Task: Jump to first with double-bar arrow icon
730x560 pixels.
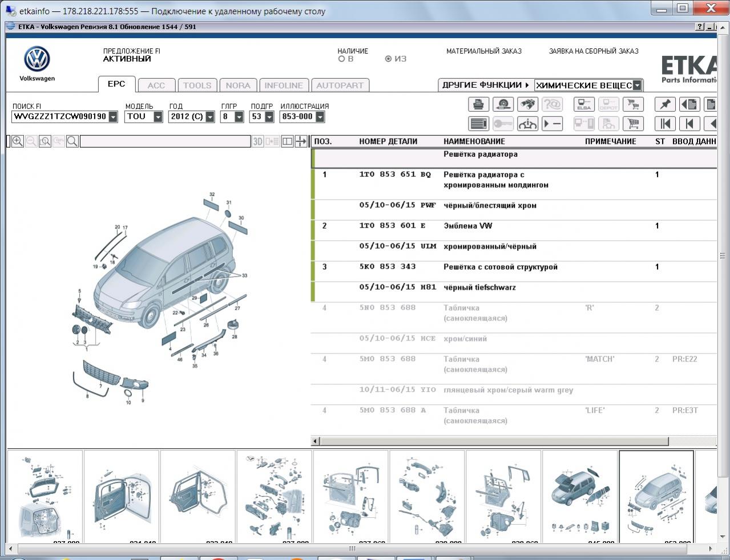Action: 665,124
